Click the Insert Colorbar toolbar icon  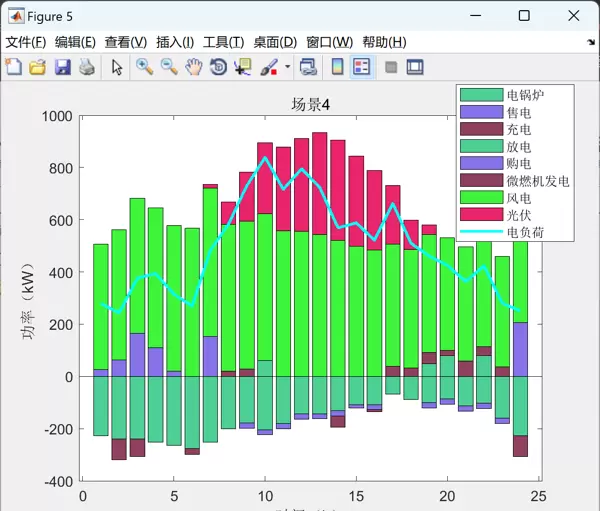click(x=337, y=67)
